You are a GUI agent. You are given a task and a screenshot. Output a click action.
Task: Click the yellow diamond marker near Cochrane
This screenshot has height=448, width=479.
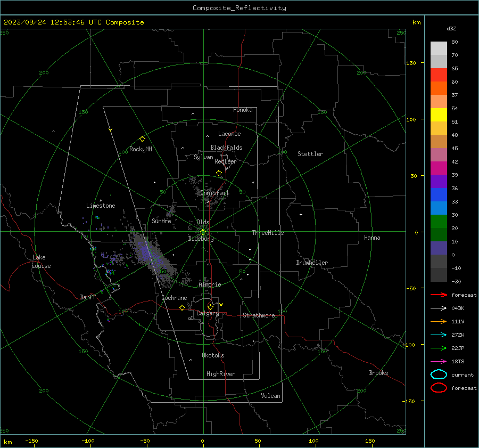coord(183,307)
